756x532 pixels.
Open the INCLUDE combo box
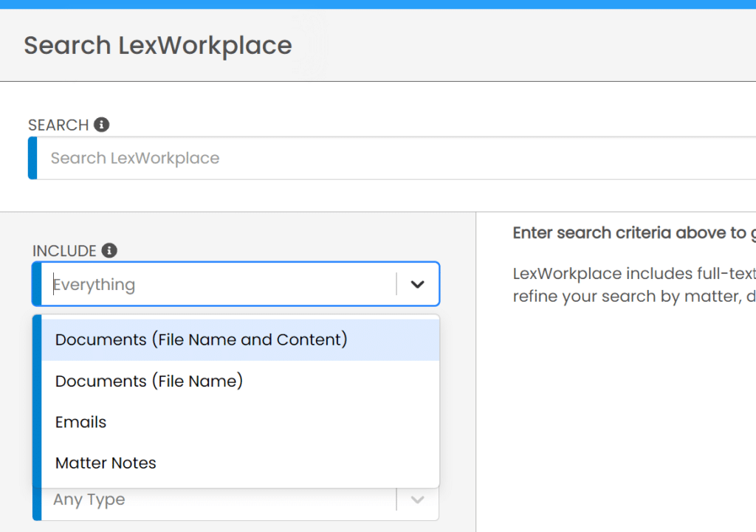pyautogui.click(x=221, y=284)
